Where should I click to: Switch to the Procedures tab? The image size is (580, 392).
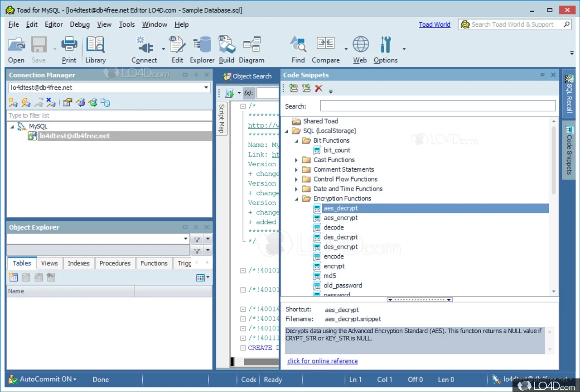tap(115, 263)
